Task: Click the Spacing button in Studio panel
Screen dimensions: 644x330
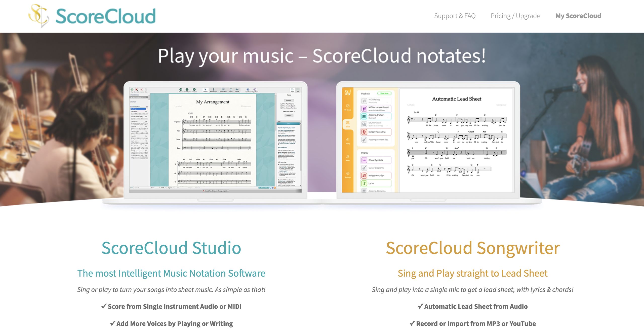Action: point(289,115)
